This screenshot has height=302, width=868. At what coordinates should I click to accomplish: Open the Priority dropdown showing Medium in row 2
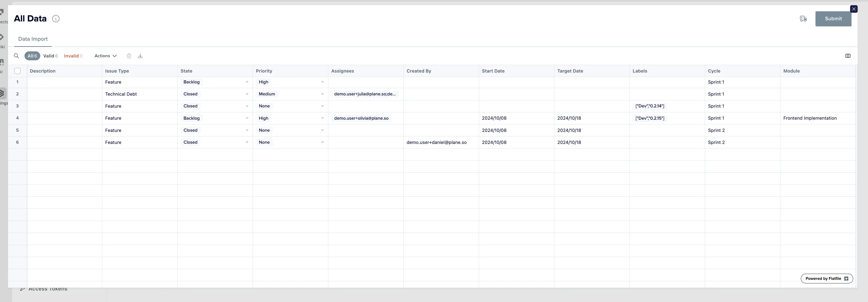pyautogui.click(x=322, y=94)
